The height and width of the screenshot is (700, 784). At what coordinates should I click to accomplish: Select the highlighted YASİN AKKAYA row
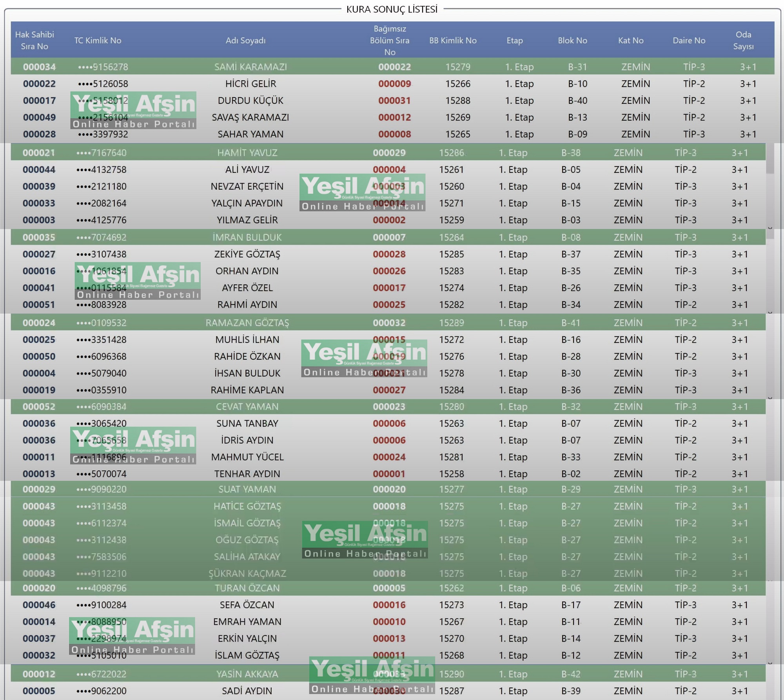point(388,674)
